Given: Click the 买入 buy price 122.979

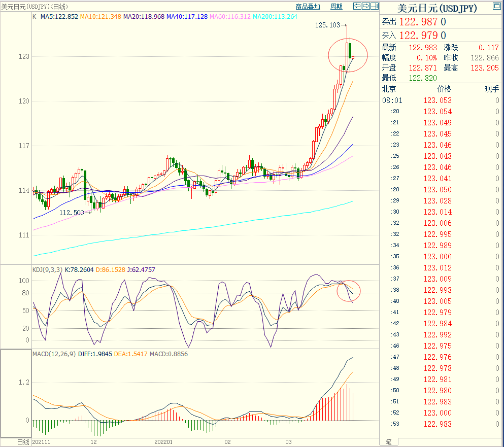Looking at the screenshot, I should 419,35.
